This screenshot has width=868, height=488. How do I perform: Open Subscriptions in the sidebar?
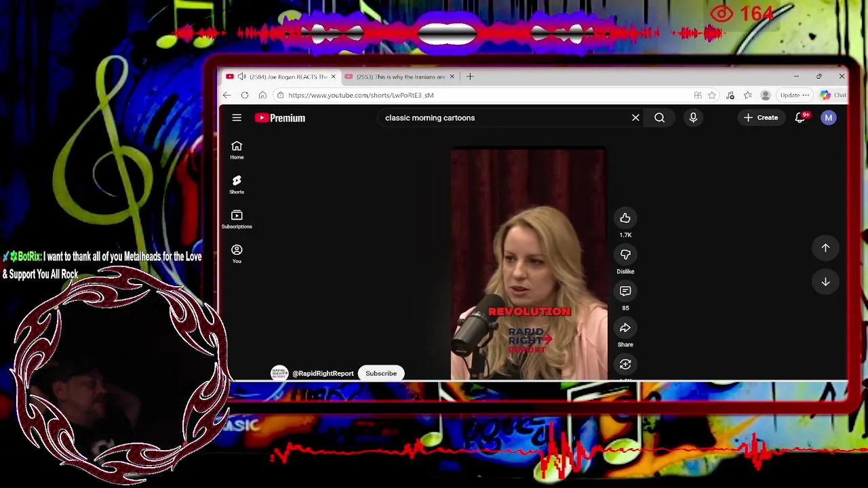click(237, 220)
